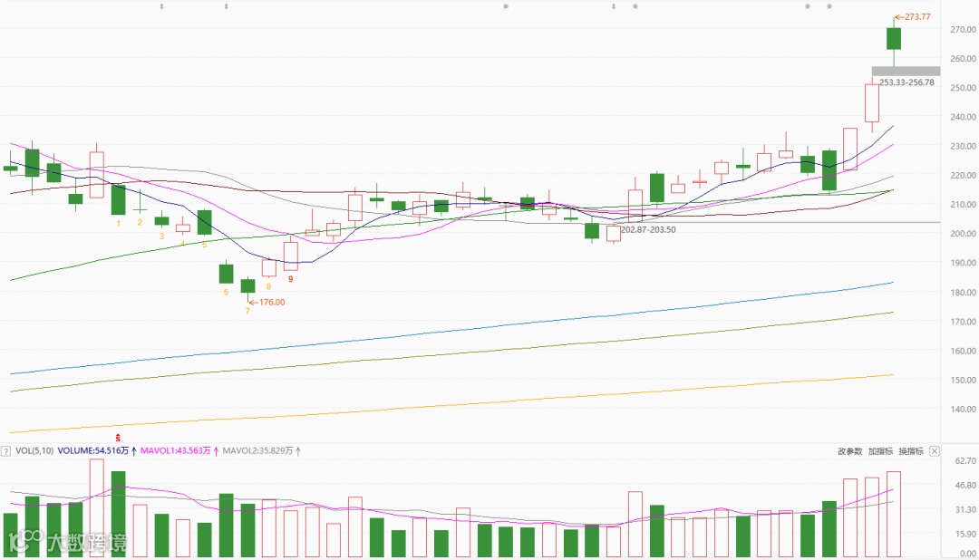Select the gray gap band above 253.33-256.78
The width and height of the screenshot is (979, 560).
click(x=906, y=72)
